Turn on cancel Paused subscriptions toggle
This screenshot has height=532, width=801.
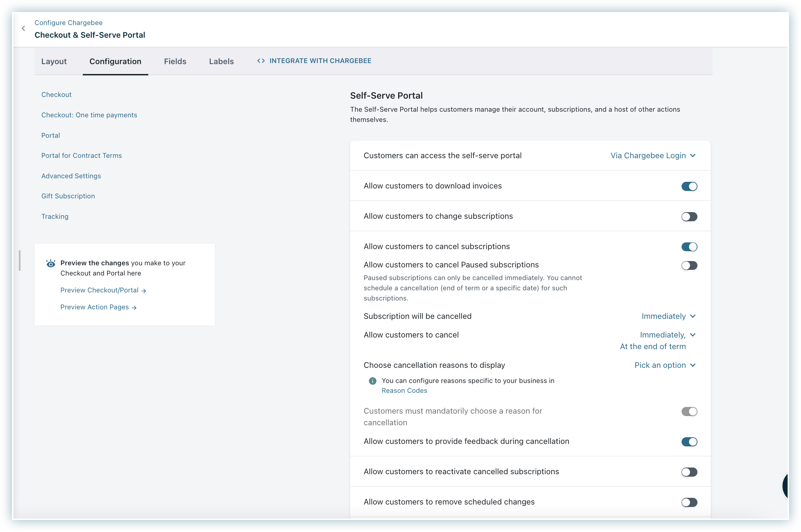(x=689, y=265)
